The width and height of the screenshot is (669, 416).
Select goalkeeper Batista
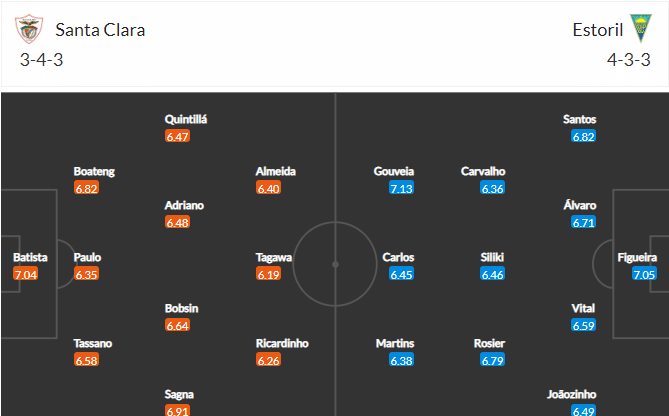pyautogui.click(x=30, y=257)
